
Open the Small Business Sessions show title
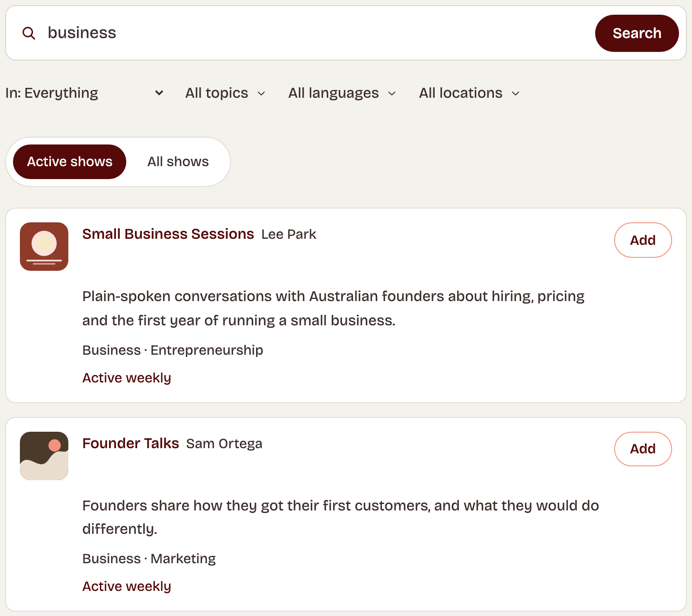[x=168, y=234]
